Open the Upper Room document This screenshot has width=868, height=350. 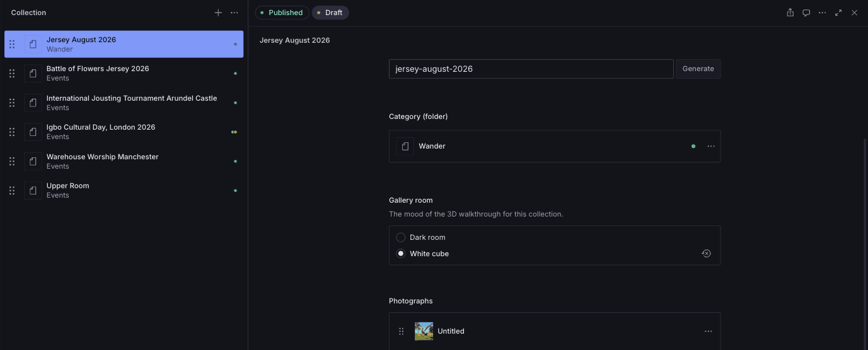pos(124,190)
